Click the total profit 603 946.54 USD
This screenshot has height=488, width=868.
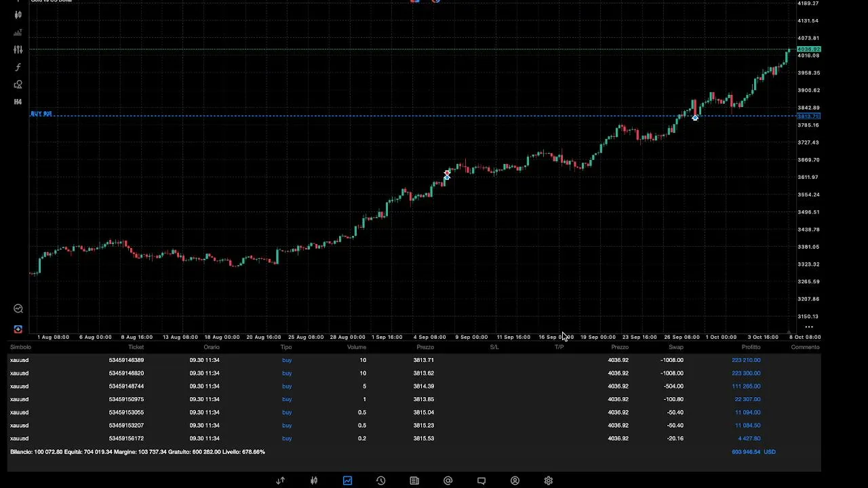[753, 451]
